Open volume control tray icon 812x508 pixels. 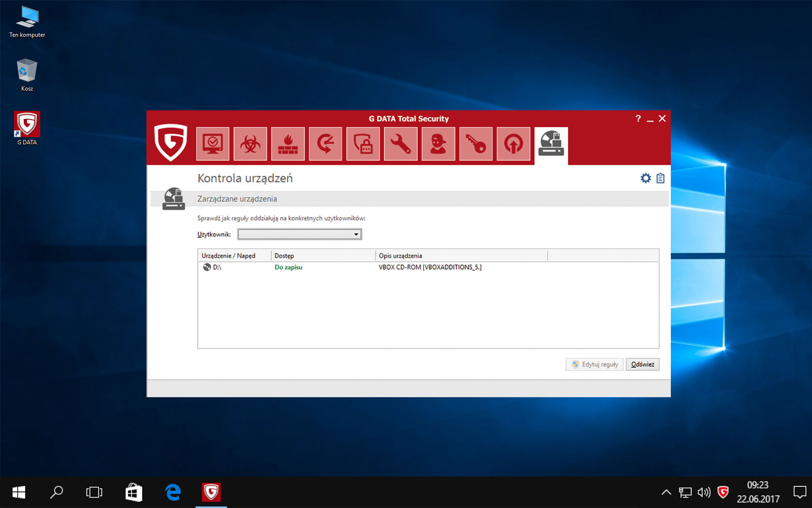click(x=704, y=493)
